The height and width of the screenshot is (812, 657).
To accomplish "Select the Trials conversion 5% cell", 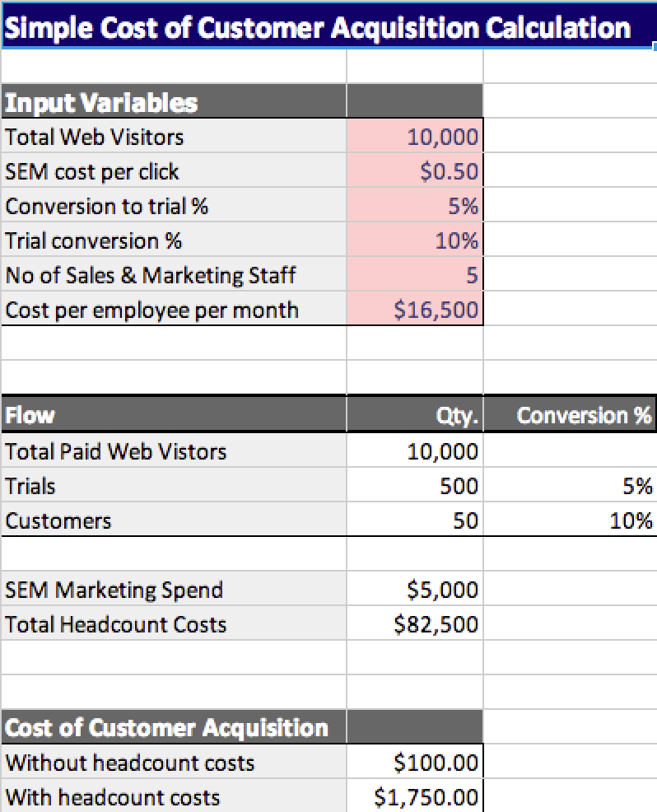I will coord(570,486).
